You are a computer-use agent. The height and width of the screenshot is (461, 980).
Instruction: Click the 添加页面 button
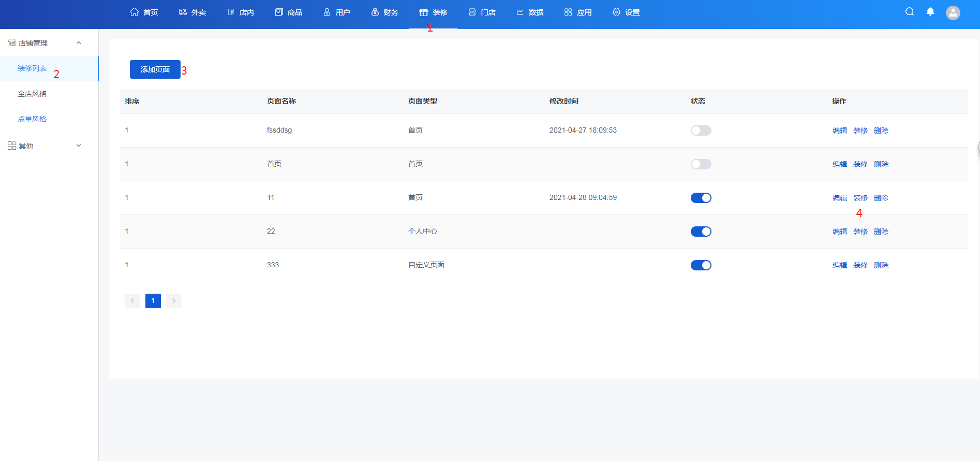tap(155, 69)
